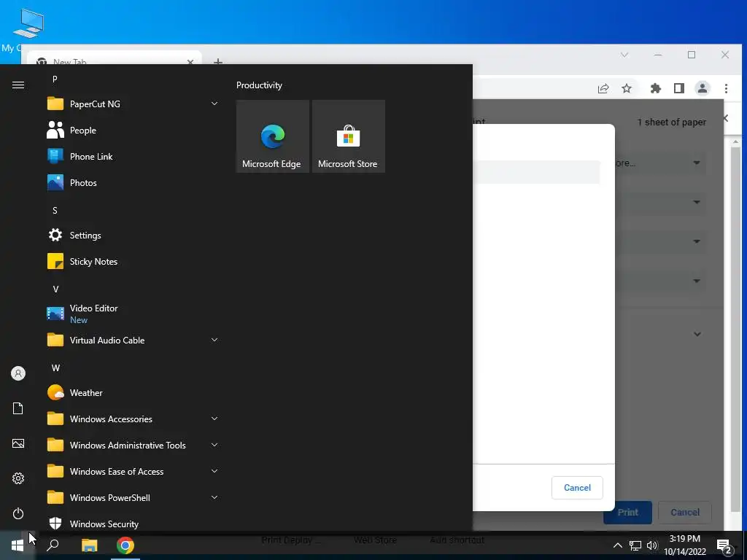This screenshot has width=747, height=560.
Task: Open the first print settings dropdown arrow
Action: pos(697,163)
